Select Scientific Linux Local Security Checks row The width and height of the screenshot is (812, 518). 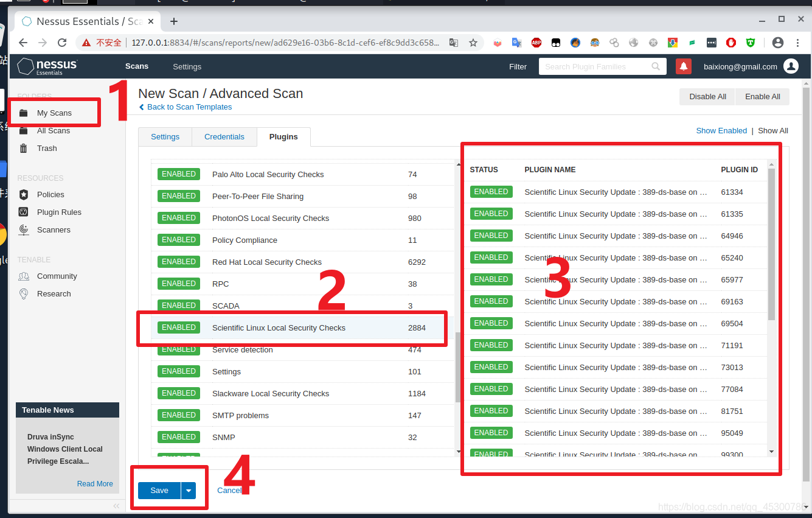303,327
